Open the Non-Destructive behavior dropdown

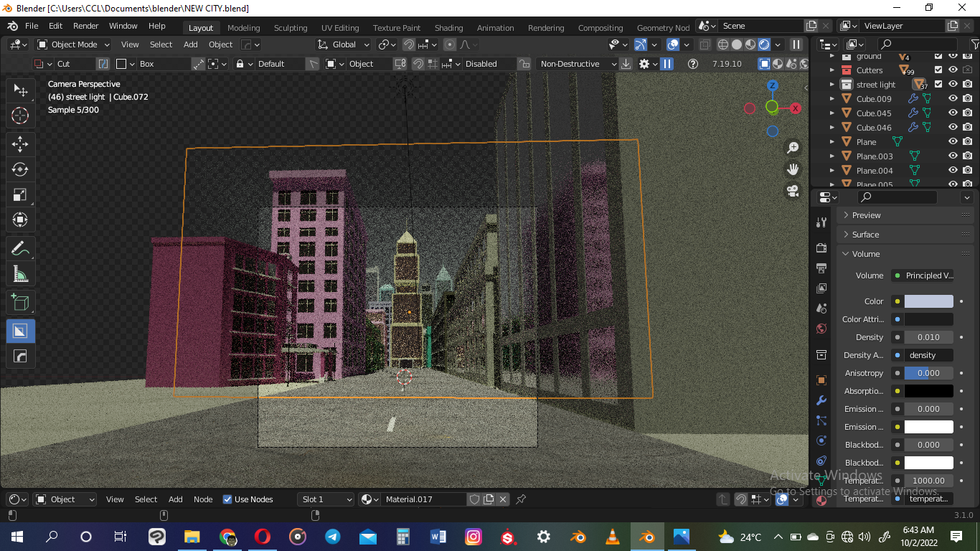coord(578,64)
